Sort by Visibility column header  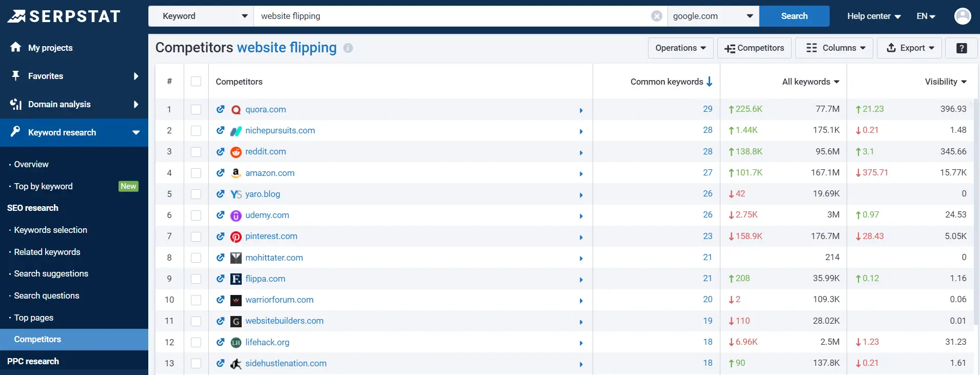tap(946, 82)
